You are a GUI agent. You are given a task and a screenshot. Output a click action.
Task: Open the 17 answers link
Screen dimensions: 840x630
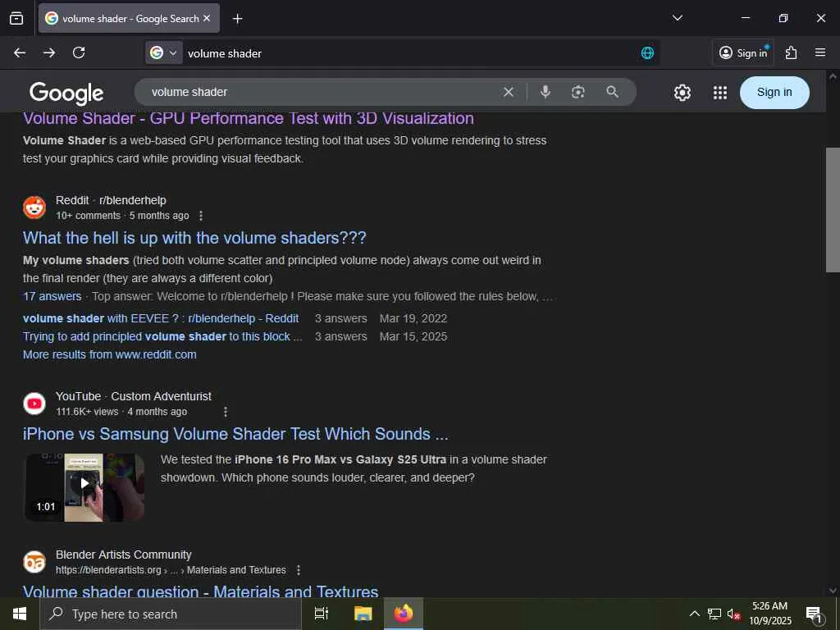52,296
